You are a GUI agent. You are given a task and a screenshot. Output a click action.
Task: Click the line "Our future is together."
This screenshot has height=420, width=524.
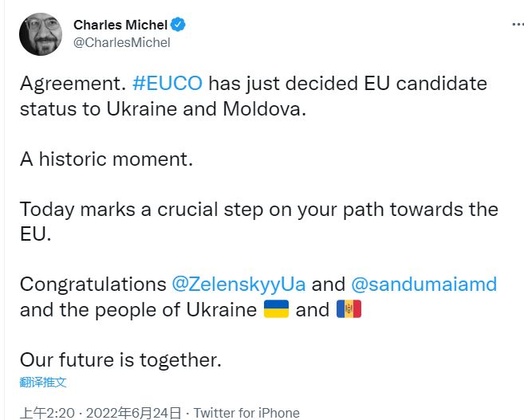pos(120,359)
